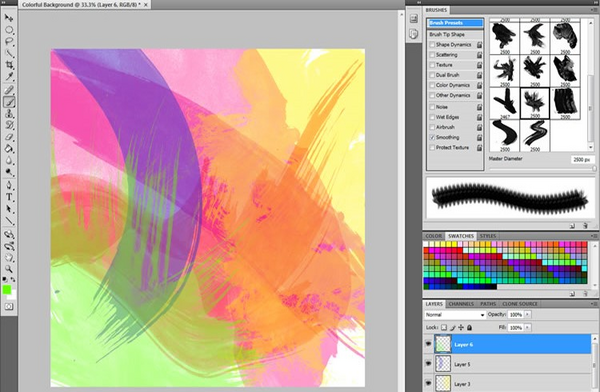Switch to the Color tab
Image resolution: width=600 pixels, height=392 pixels.
434,236
